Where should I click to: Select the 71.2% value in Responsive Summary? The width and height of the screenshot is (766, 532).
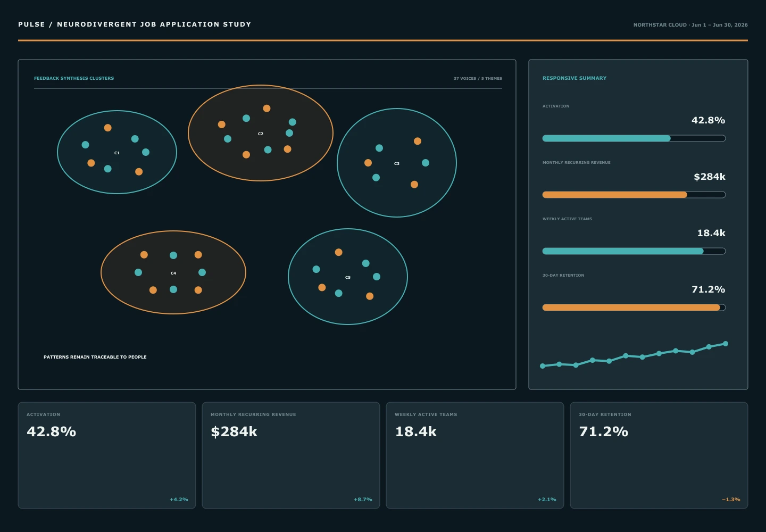point(708,290)
